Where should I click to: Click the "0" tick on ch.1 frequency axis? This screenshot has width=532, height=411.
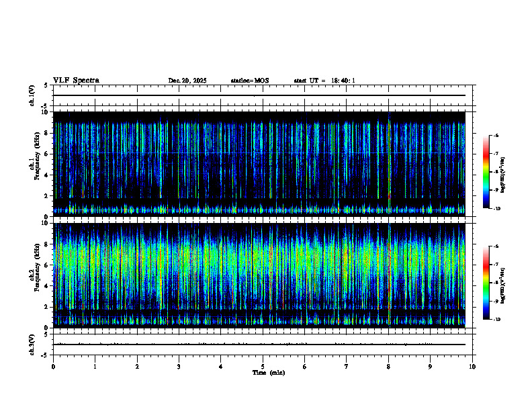point(46,217)
